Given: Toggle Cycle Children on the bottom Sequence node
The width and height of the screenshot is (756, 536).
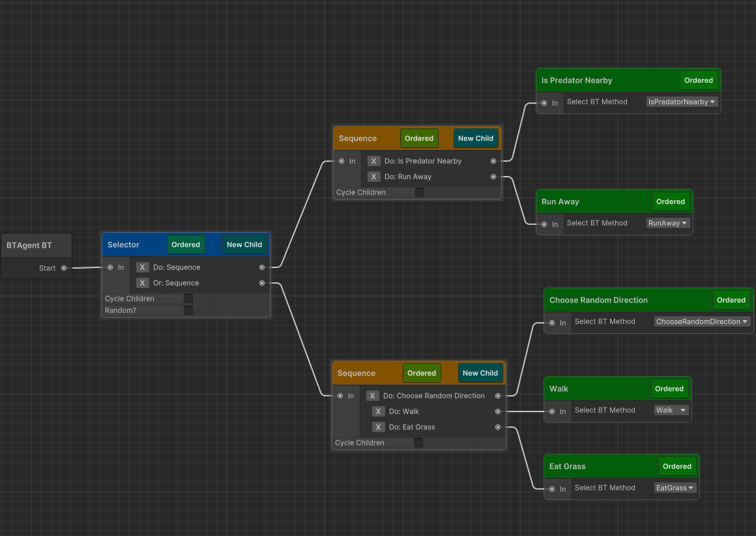Looking at the screenshot, I should pyautogui.click(x=418, y=442).
